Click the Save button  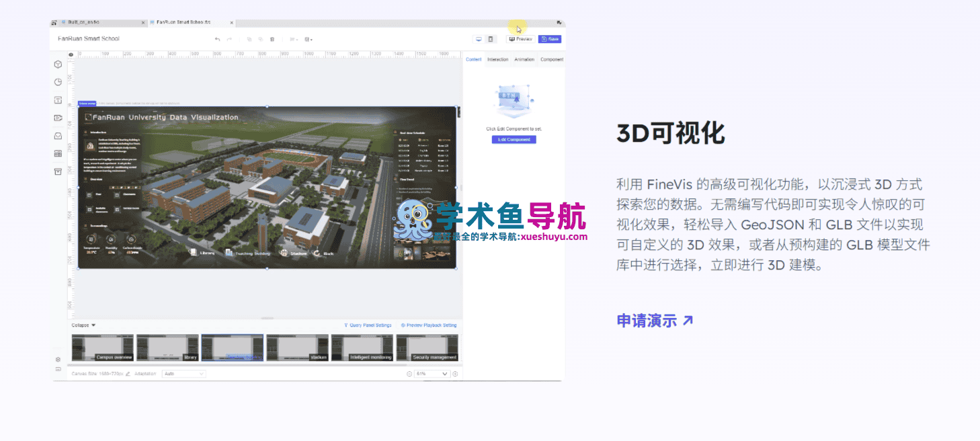[550, 39]
